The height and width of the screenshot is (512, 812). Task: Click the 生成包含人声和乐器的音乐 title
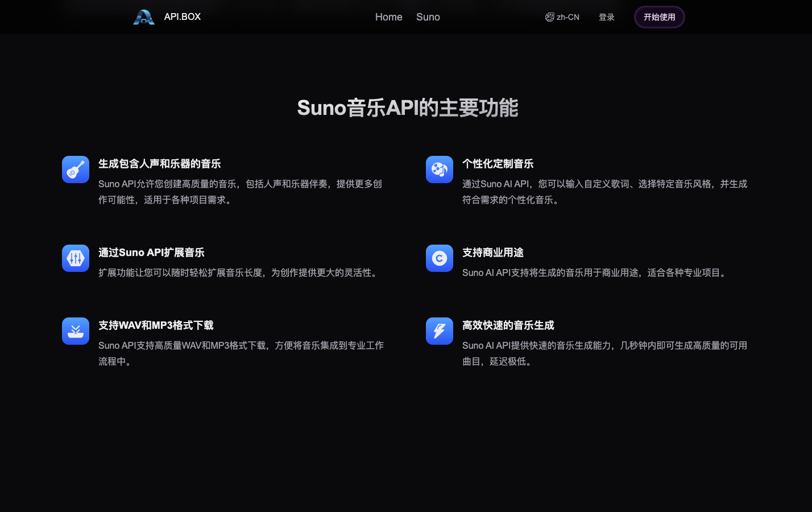[x=160, y=164]
